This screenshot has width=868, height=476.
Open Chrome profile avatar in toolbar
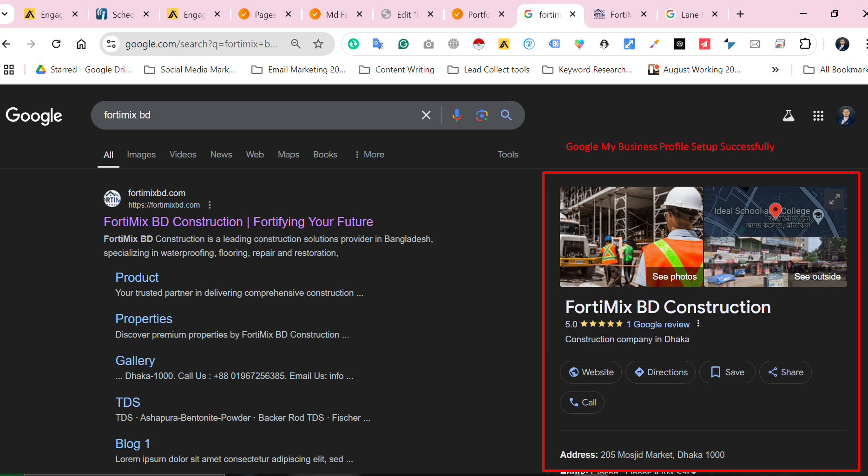842,44
